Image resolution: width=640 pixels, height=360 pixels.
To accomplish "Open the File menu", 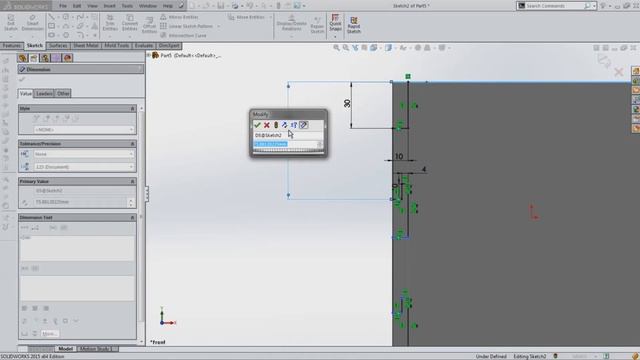I will coord(62,6).
